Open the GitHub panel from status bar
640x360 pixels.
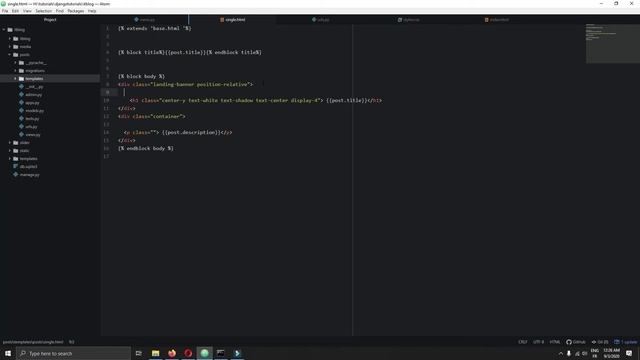point(576,342)
